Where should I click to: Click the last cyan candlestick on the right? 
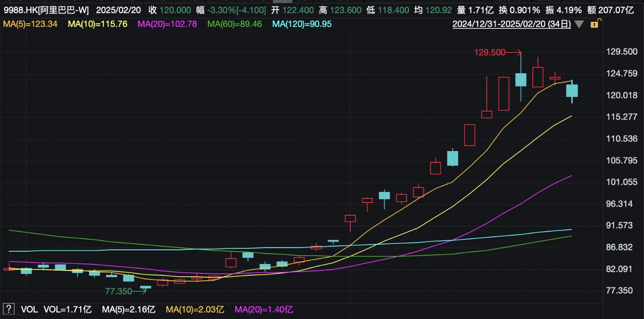coord(572,91)
